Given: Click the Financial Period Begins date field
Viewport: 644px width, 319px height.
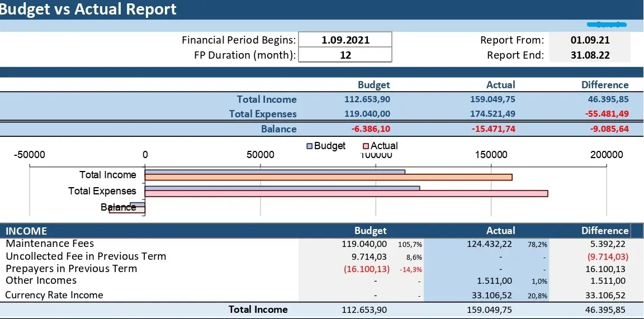Looking at the screenshot, I should (345, 40).
